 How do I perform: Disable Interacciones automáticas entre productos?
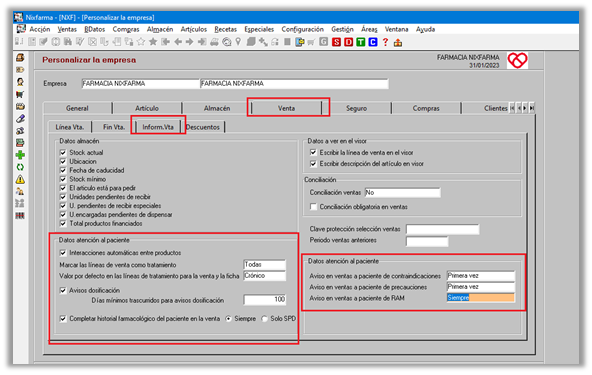[x=63, y=253]
